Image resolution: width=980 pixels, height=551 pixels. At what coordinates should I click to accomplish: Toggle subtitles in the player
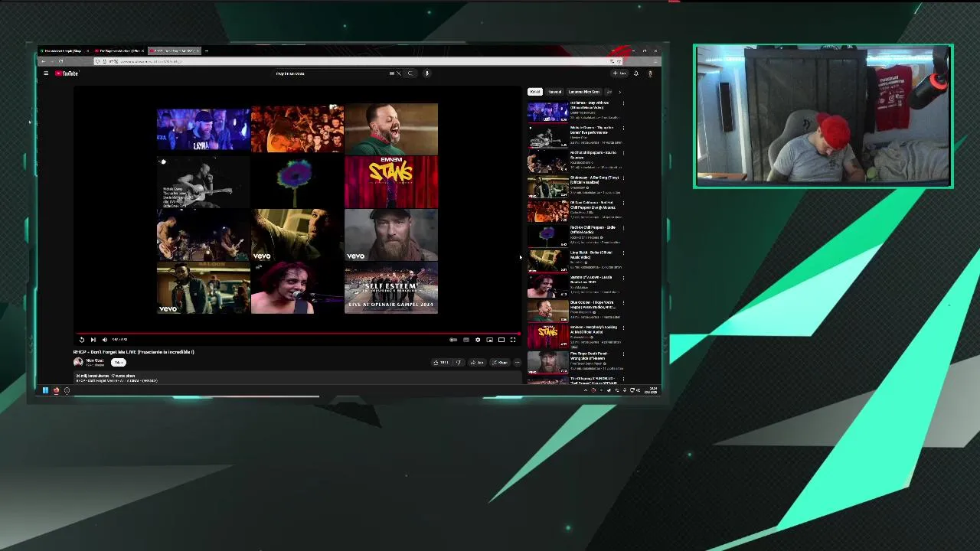click(465, 340)
